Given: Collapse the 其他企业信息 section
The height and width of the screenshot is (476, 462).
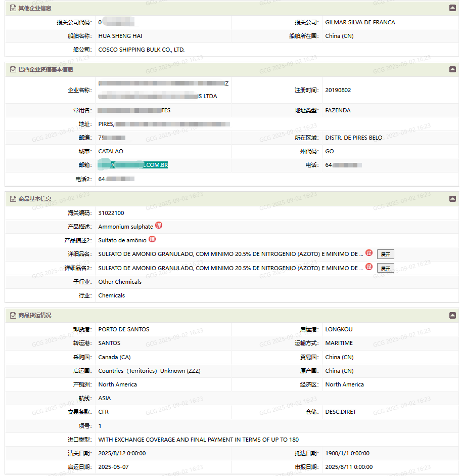Looking at the screenshot, I should [x=452, y=8].
